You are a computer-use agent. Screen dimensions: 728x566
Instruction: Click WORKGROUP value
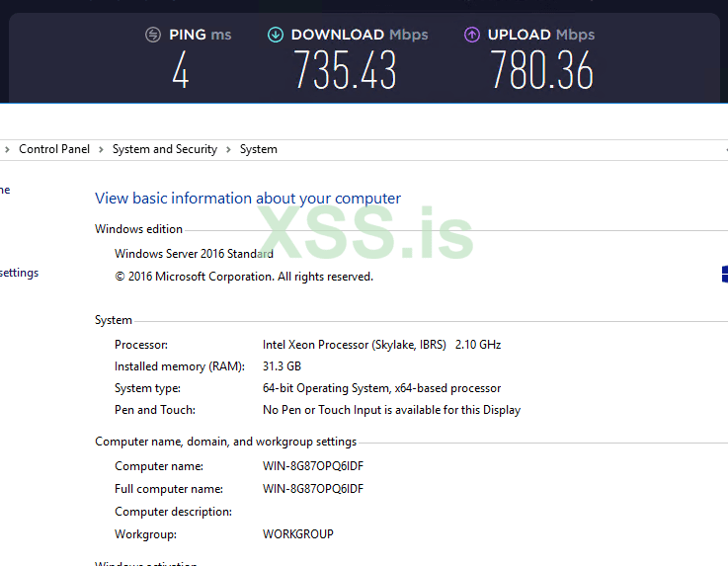[298, 534]
